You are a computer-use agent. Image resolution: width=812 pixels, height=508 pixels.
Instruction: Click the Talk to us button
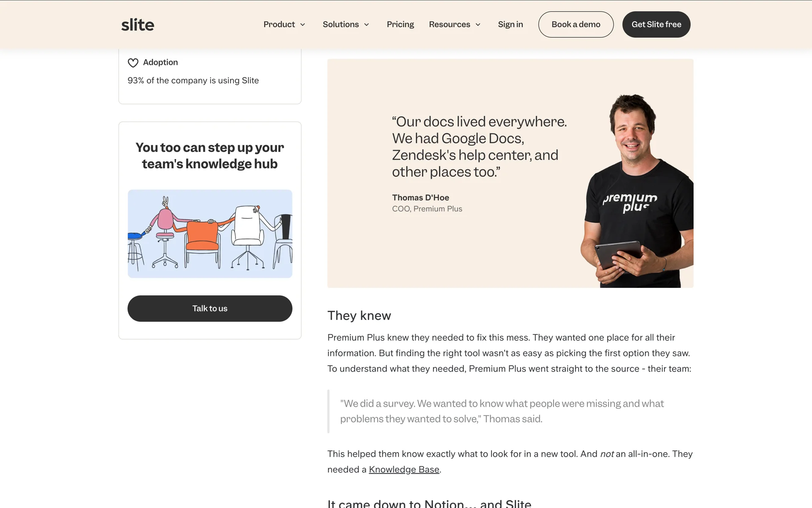[210, 309]
